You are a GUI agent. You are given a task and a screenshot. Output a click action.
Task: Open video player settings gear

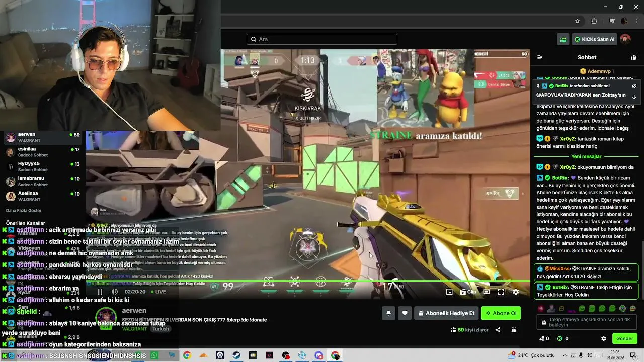pos(516,292)
